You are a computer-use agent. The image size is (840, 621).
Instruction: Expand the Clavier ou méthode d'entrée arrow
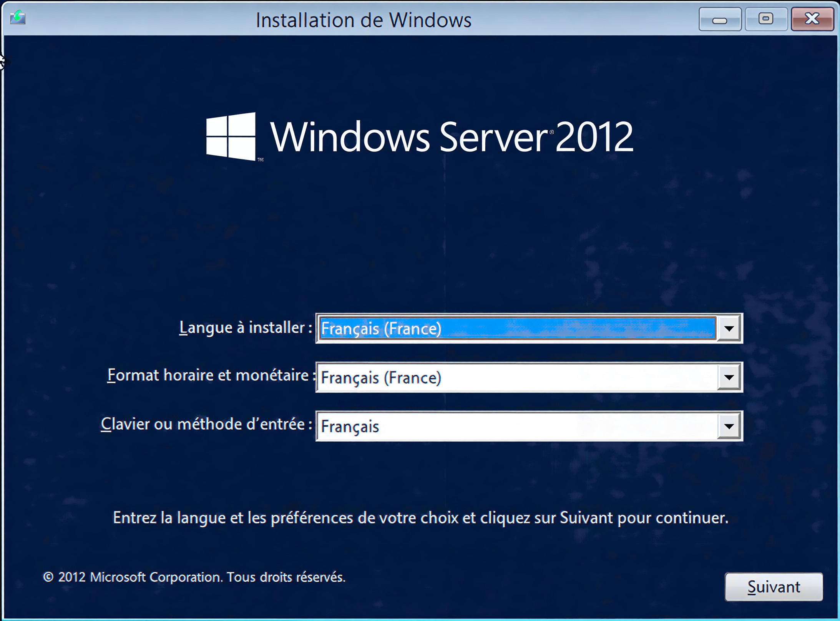(x=729, y=426)
